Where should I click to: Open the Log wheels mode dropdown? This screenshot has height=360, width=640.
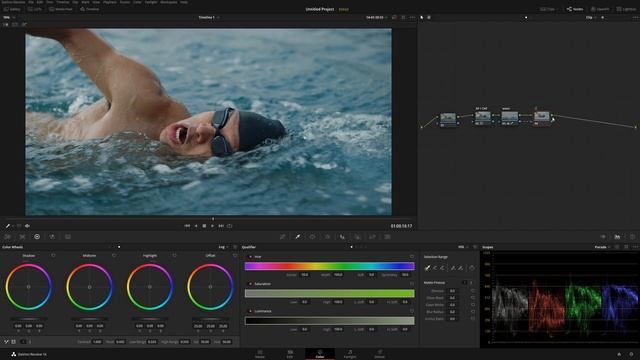click(x=224, y=247)
